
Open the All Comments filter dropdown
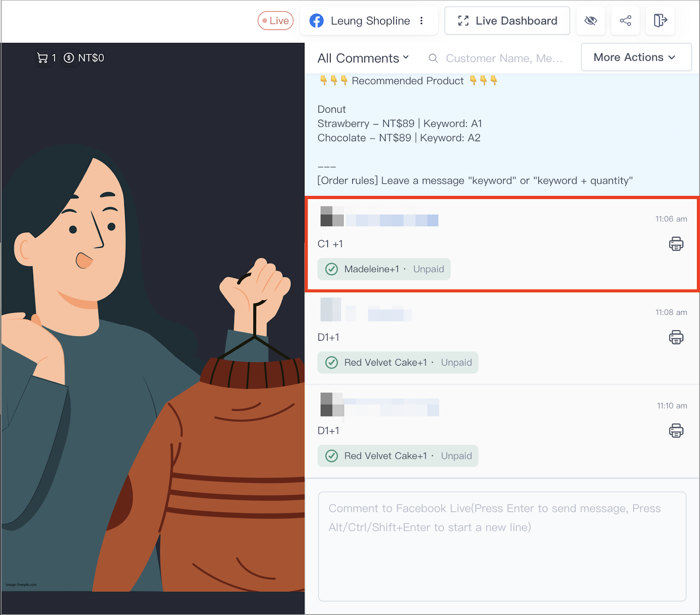coord(363,58)
